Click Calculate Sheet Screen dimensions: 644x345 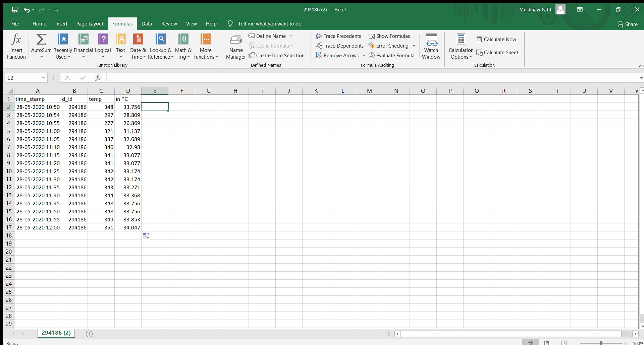coord(497,52)
